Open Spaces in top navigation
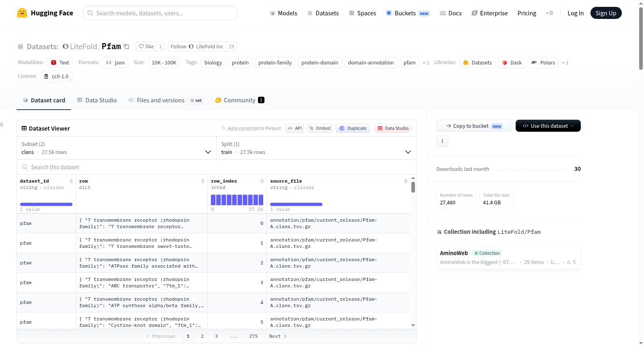 [x=363, y=13]
